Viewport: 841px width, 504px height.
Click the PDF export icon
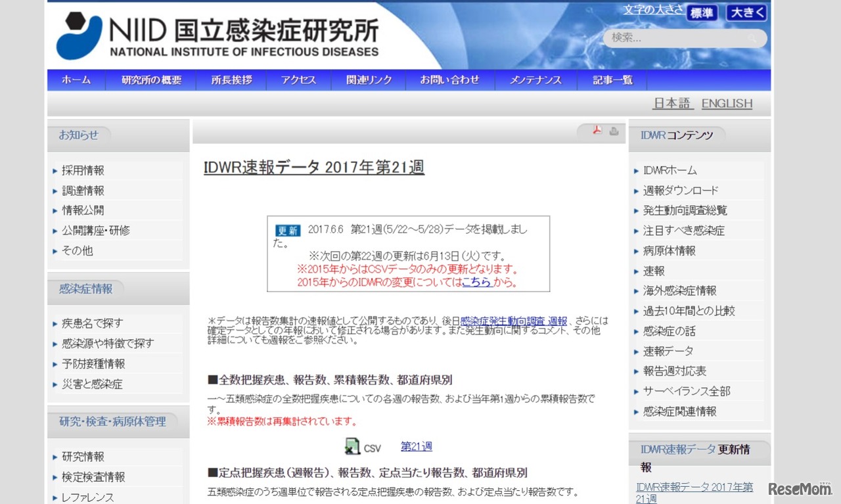[x=597, y=130]
